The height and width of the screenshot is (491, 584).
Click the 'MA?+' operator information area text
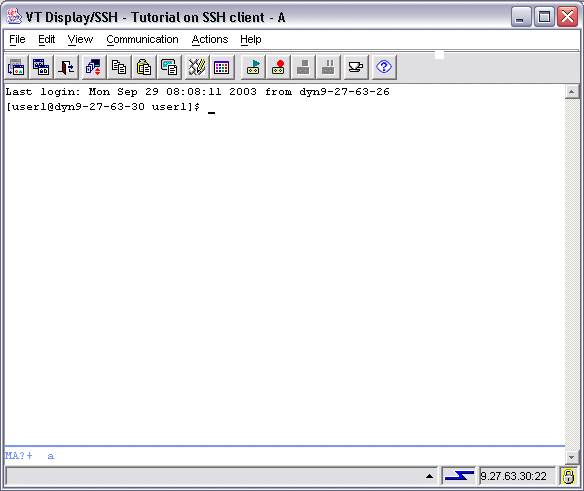pyautogui.click(x=19, y=456)
